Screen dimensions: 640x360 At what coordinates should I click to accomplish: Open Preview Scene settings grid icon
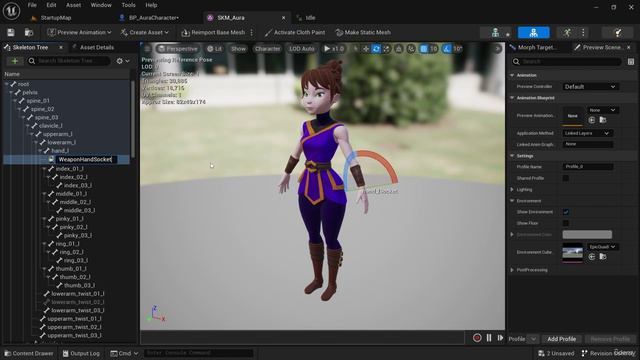point(631,62)
